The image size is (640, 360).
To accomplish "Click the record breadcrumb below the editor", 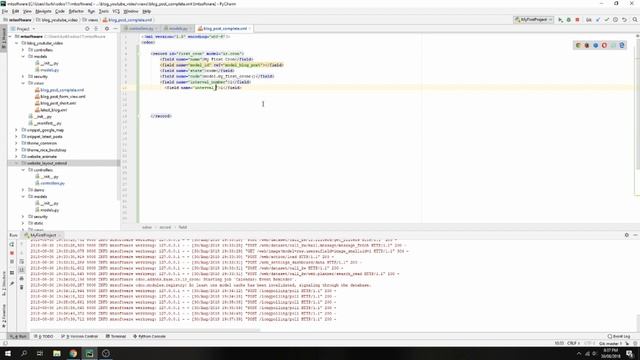I will click(x=165, y=227).
